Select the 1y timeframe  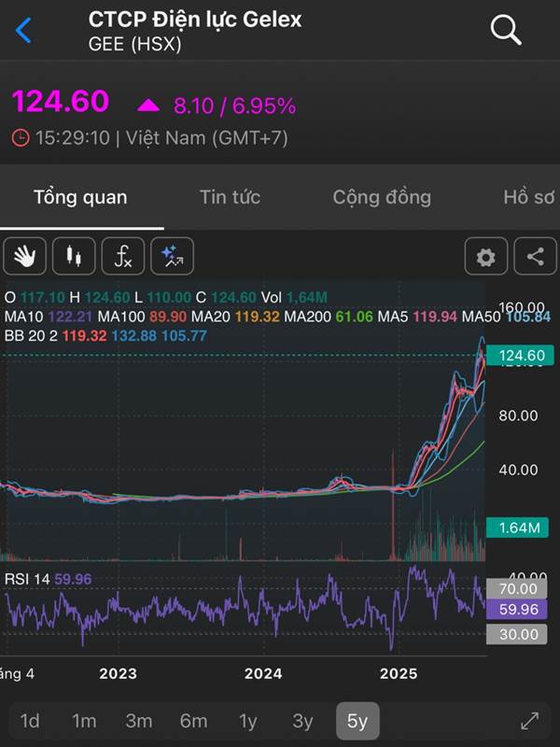click(x=247, y=722)
